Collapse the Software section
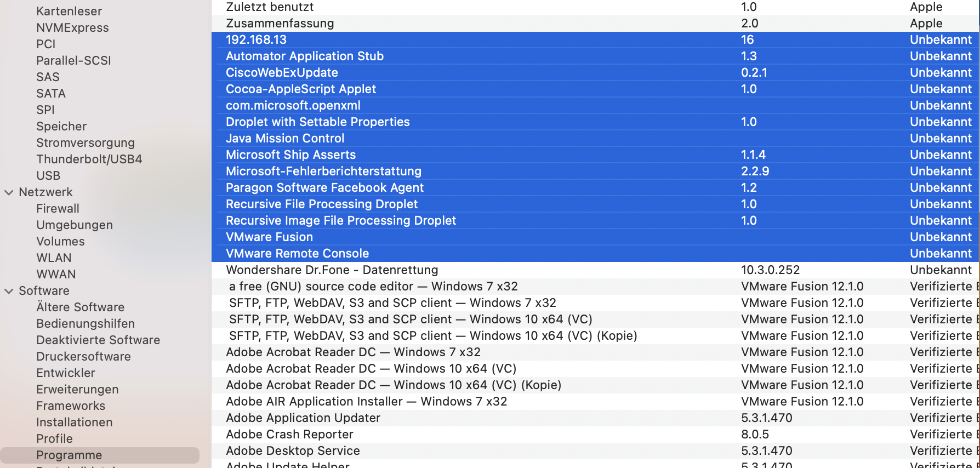Screen dimensions: 980x468 pyautogui.click(x=9, y=291)
